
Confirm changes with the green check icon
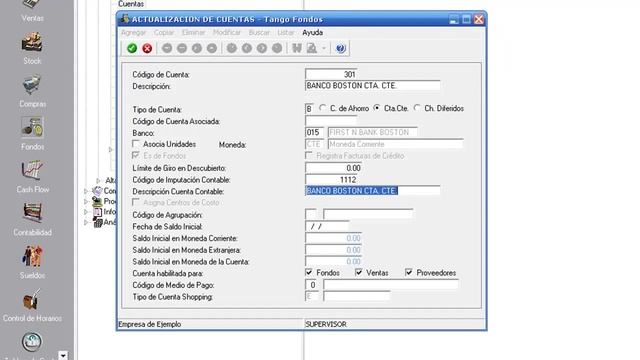[x=132, y=48]
